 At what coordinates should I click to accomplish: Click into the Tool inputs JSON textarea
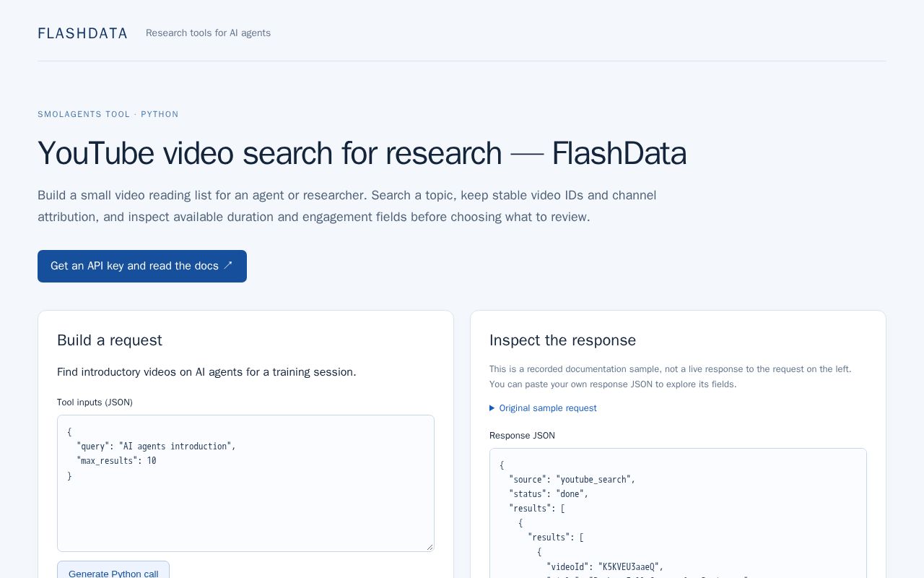pyautogui.click(x=245, y=483)
